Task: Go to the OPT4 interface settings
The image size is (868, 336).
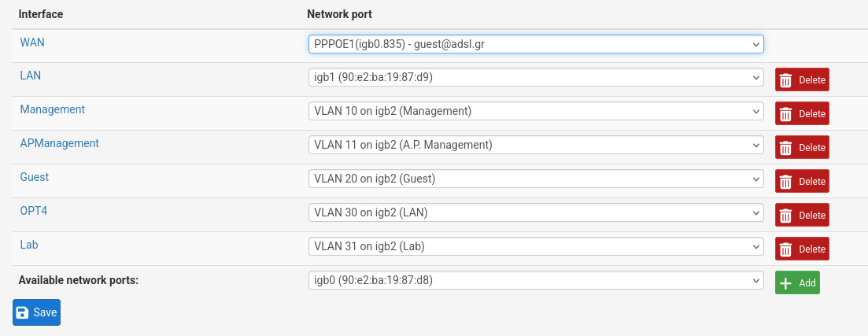Action: pos(35,211)
